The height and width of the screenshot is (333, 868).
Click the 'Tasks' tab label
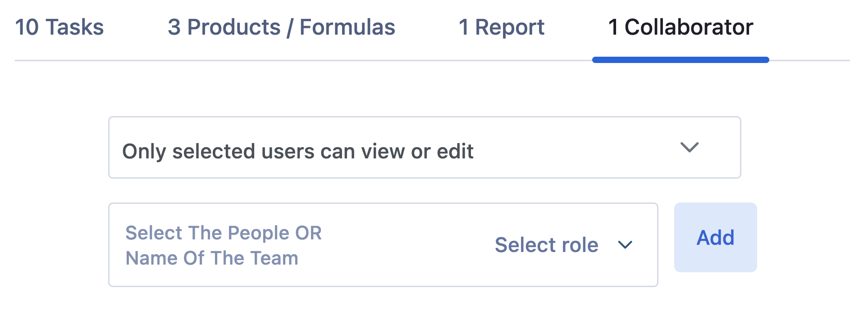tap(75, 27)
